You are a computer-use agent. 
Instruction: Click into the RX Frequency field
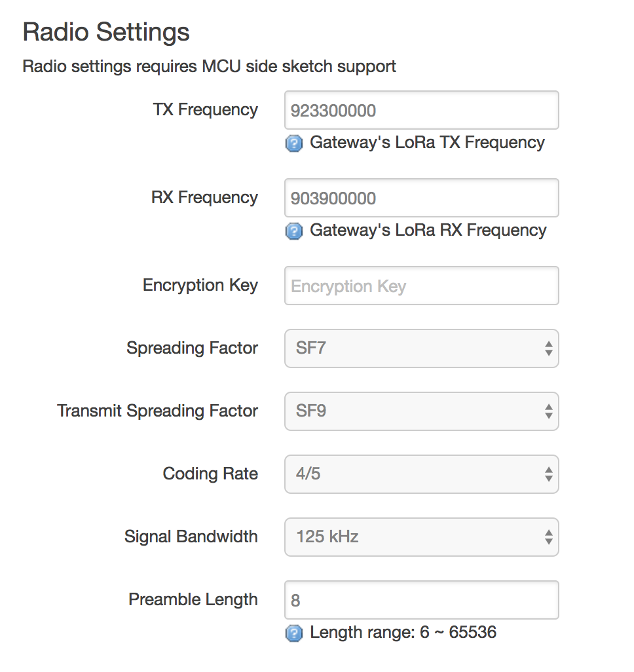click(421, 198)
